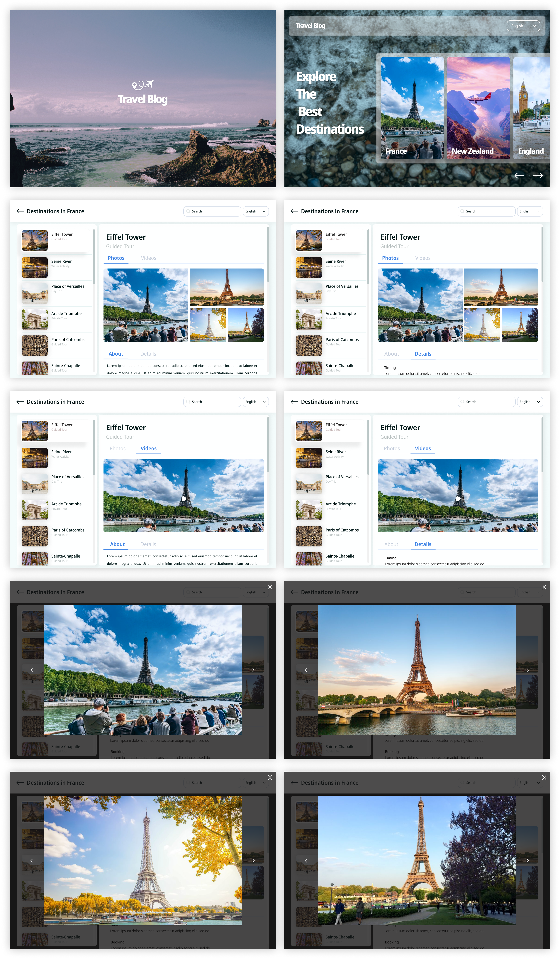This screenshot has height=959, width=560.
Task: Click Search field in Videos/Details view
Action: 487,402
